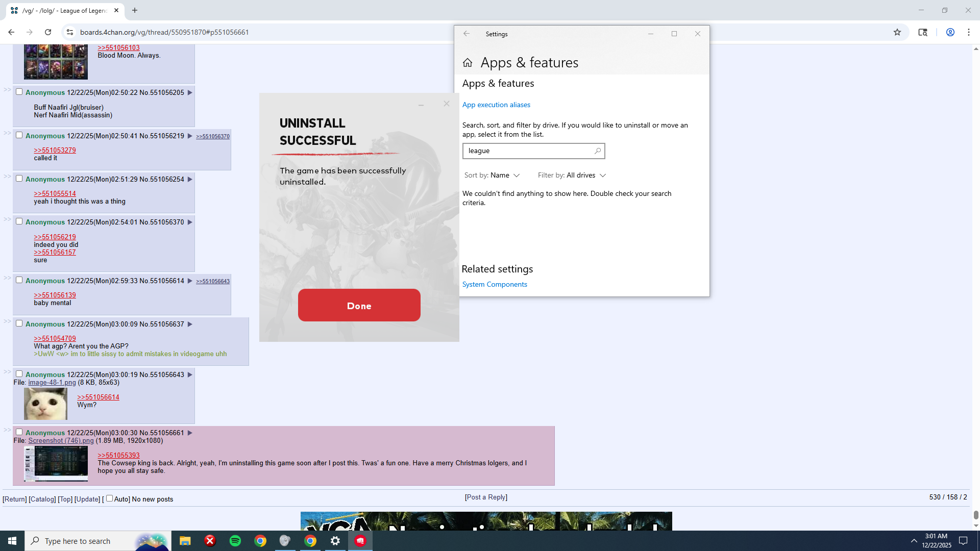
Task: Tick the checkbox for post No.551056661
Action: (x=19, y=432)
